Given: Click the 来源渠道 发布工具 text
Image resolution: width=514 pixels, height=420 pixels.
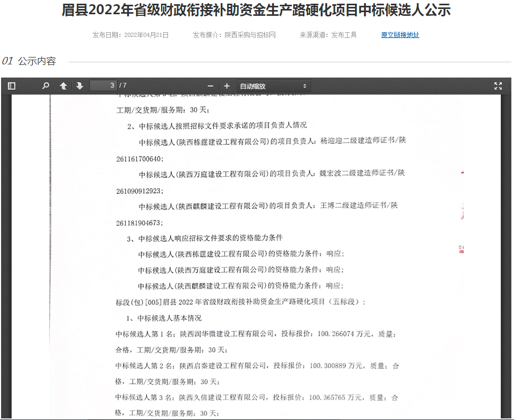Looking at the screenshot, I should click(x=328, y=35).
